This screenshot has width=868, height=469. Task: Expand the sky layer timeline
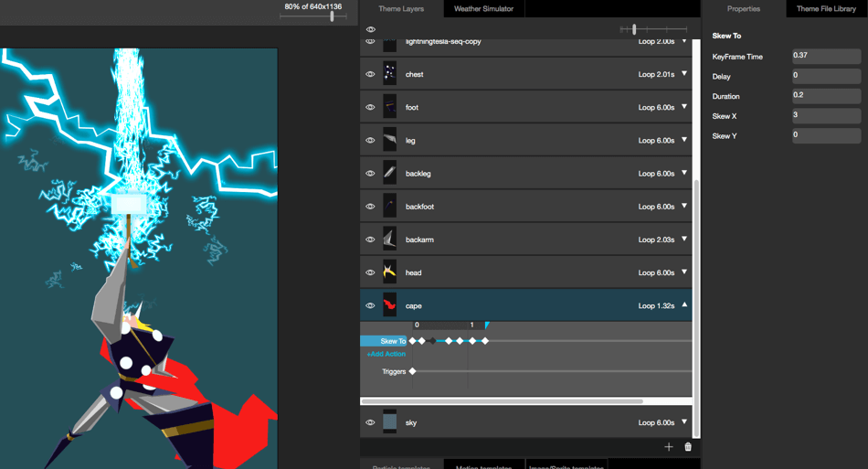(684, 422)
